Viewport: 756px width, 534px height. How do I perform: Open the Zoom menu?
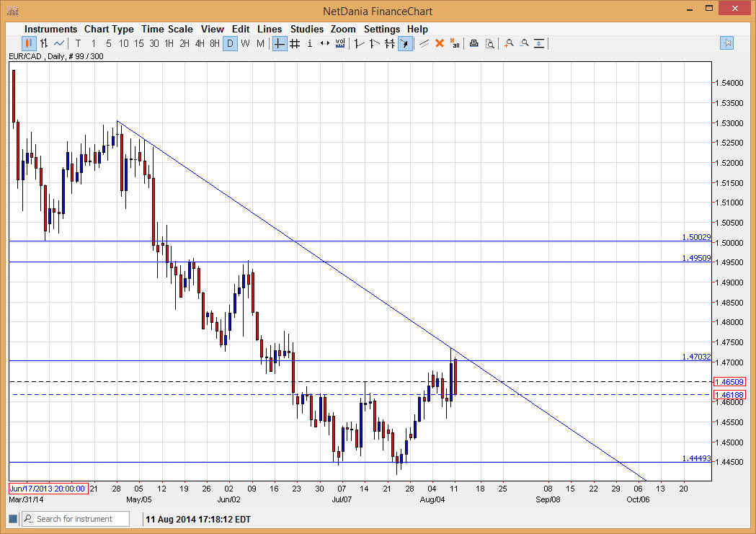343,29
